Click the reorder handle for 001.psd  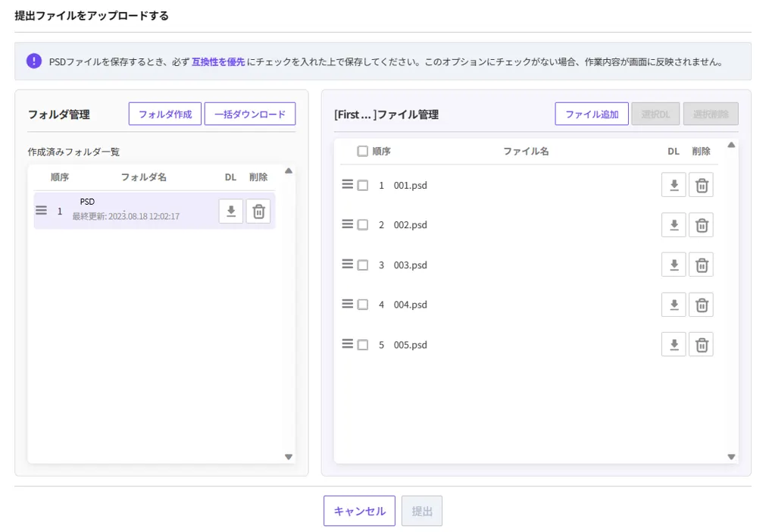click(x=347, y=184)
